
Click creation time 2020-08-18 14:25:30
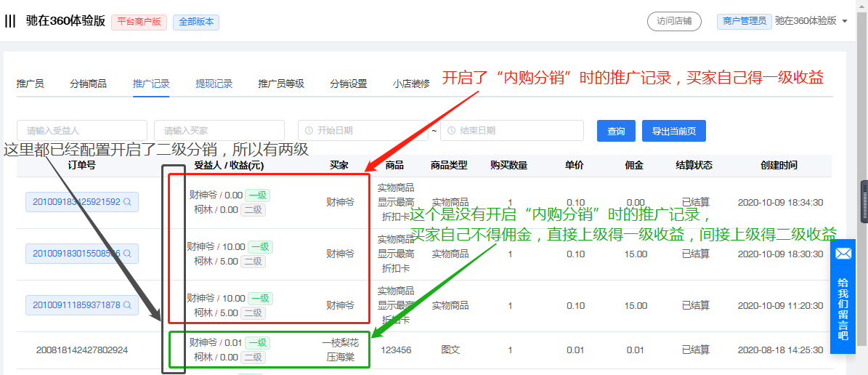click(781, 350)
